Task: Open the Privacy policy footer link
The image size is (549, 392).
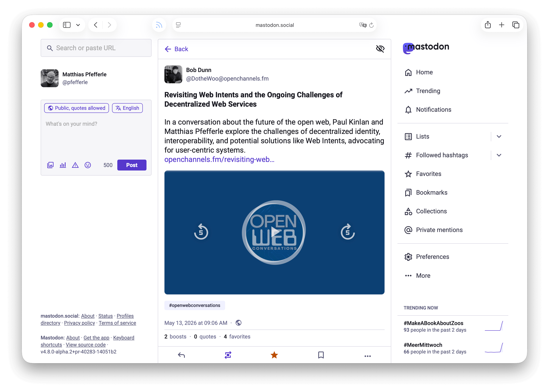Action: point(79,323)
